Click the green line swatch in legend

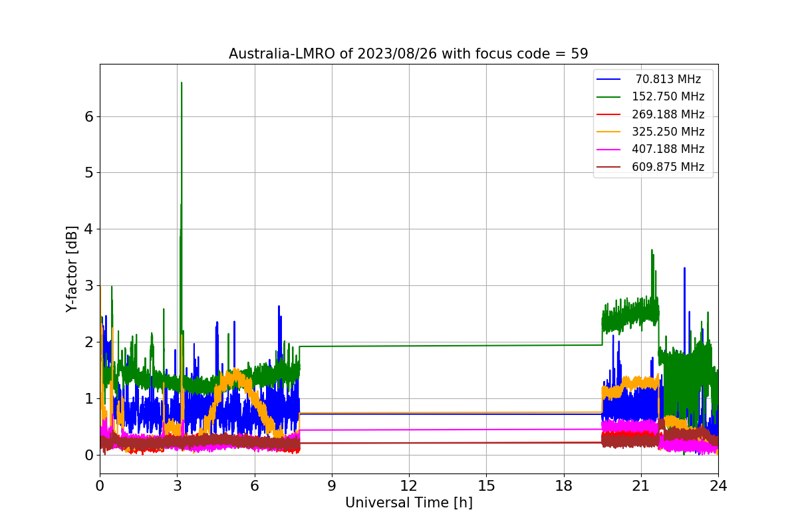609,97
